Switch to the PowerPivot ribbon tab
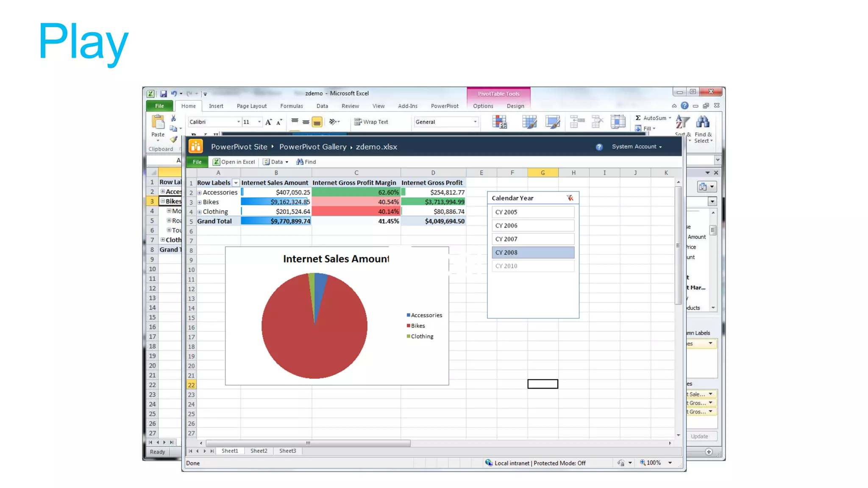Viewport: 868px width, 488px height. click(444, 106)
